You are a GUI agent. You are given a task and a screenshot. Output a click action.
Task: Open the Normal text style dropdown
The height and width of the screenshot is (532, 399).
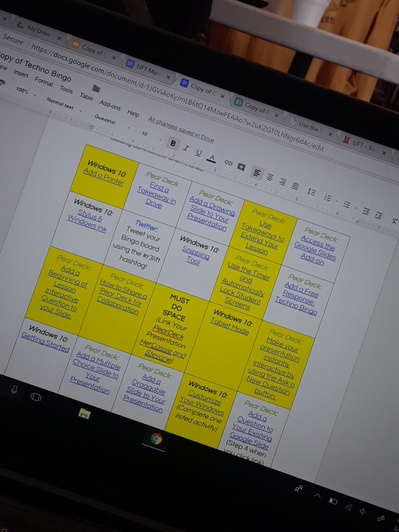(x=64, y=105)
